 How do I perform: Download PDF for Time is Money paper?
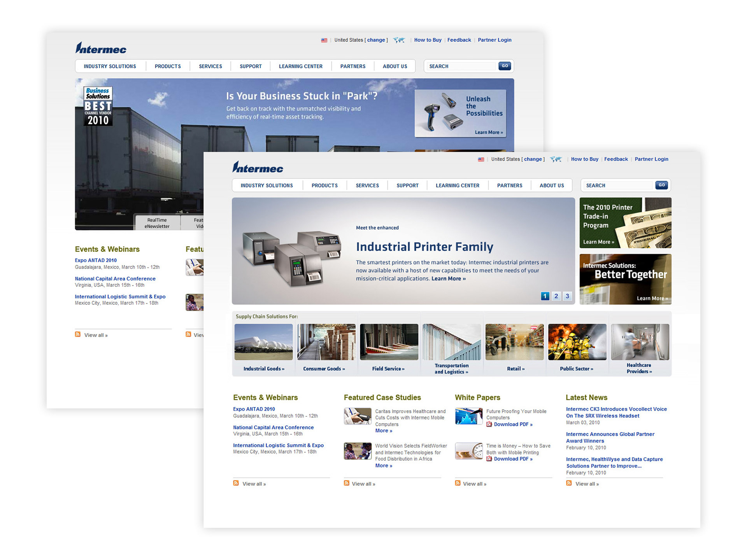click(513, 459)
